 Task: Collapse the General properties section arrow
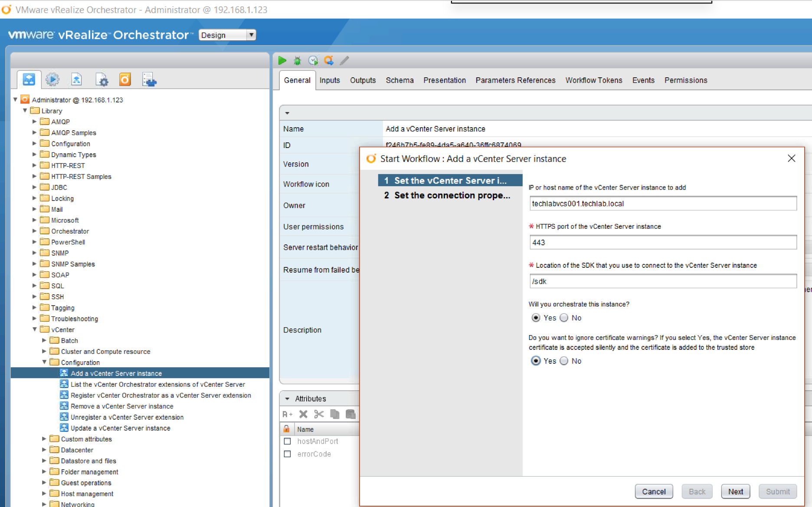pyautogui.click(x=287, y=113)
